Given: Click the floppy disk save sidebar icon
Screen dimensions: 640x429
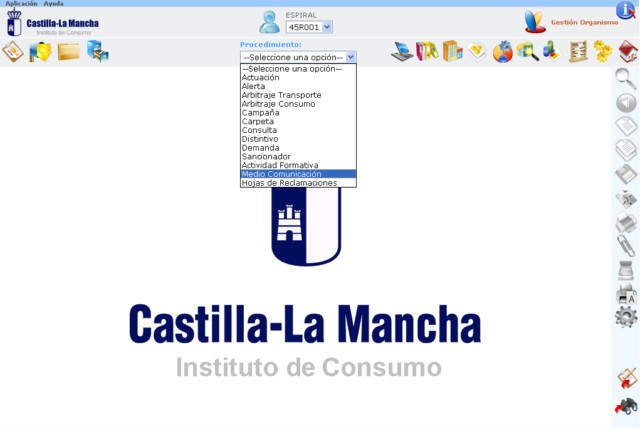Looking at the screenshot, I should (x=626, y=174).
